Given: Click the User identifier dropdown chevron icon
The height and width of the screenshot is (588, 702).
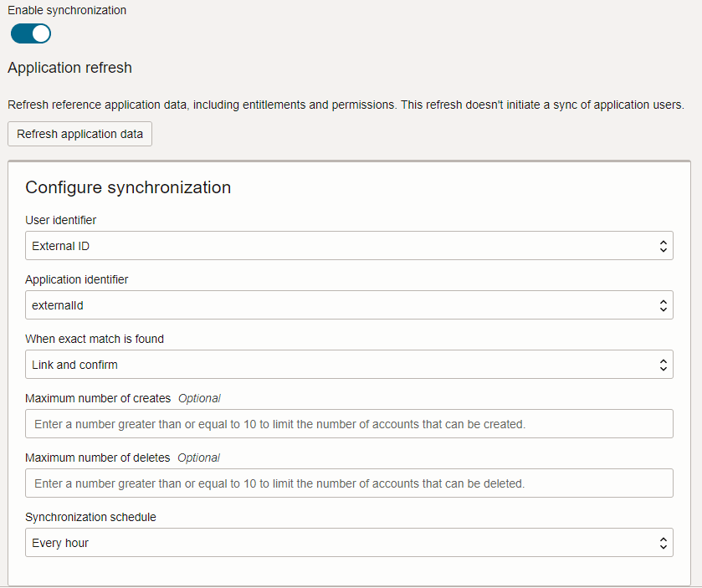Looking at the screenshot, I should tap(664, 245).
